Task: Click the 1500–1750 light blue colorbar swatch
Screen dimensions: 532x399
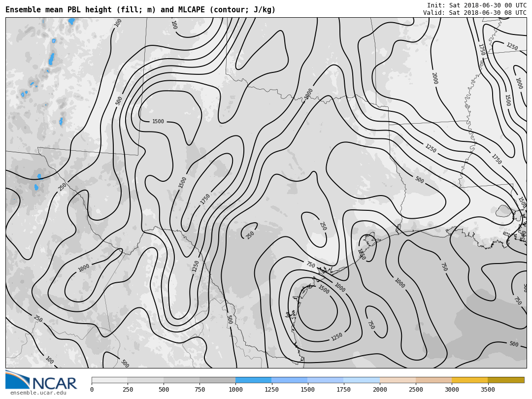Action: (x=325, y=380)
